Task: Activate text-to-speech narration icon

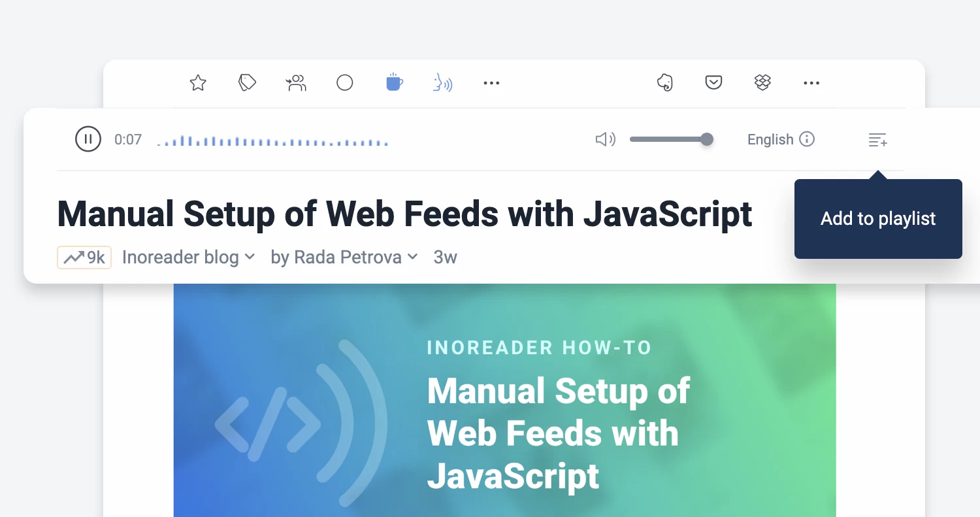Action: click(443, 82)
